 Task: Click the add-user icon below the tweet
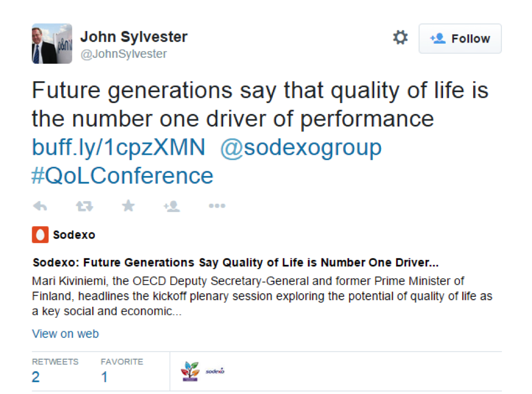pyautogui.click(x=172, y=206)
